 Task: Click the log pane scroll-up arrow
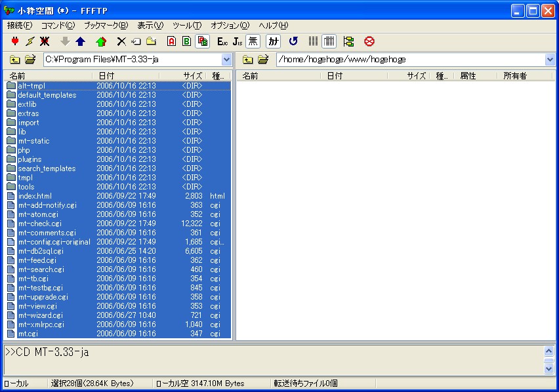tap(549, 351)
